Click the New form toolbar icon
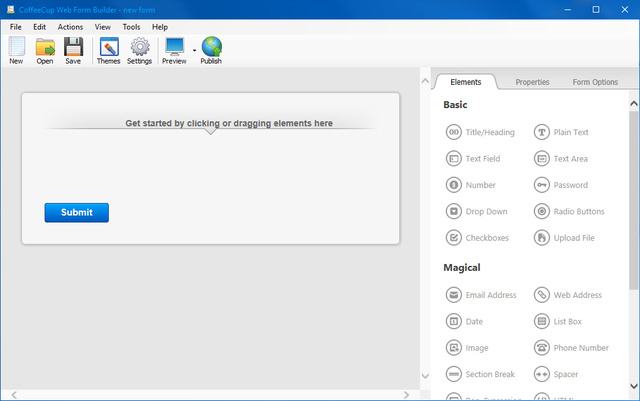 pos(16,50)
